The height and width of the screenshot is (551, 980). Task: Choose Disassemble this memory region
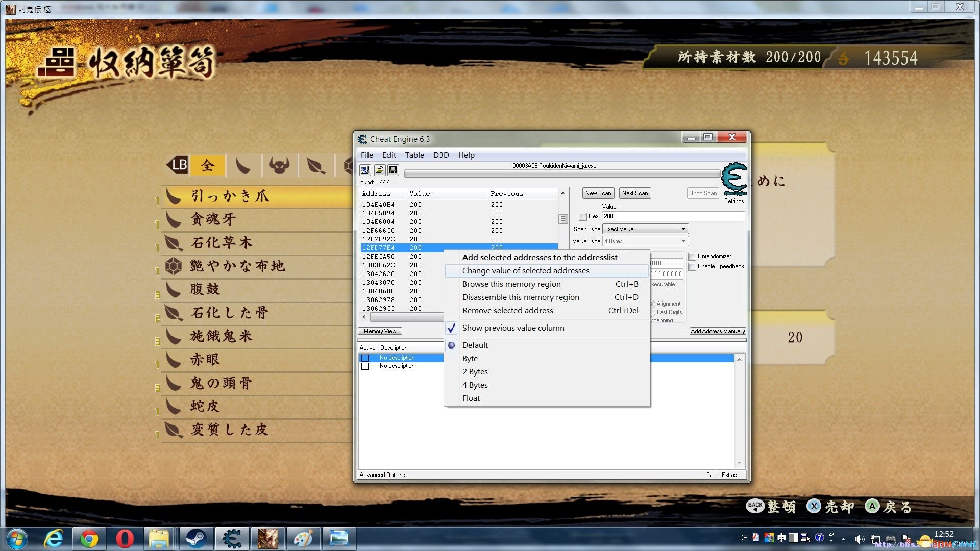(x=547, y=297)
